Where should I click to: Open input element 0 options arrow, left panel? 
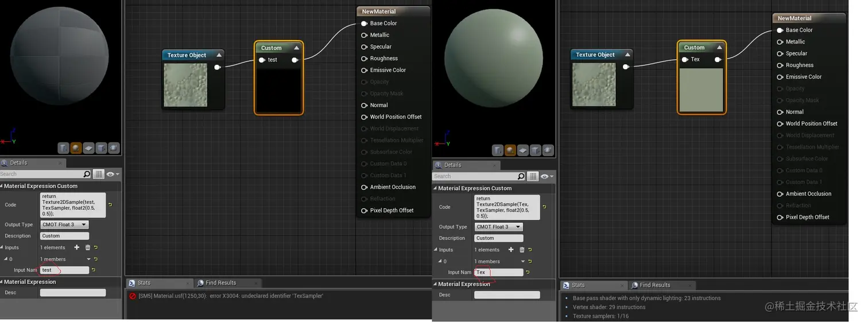(88, 259)
